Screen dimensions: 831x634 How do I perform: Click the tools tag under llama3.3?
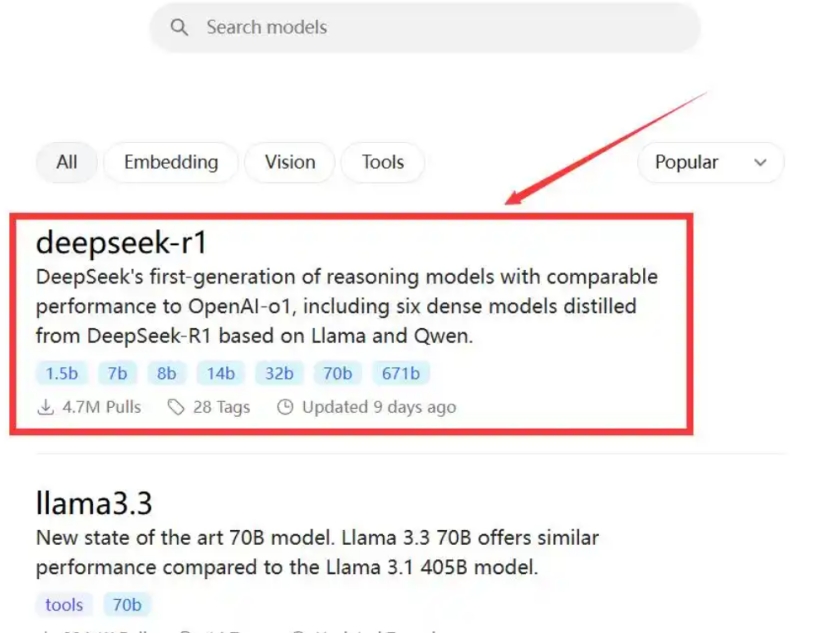(64, 605)
